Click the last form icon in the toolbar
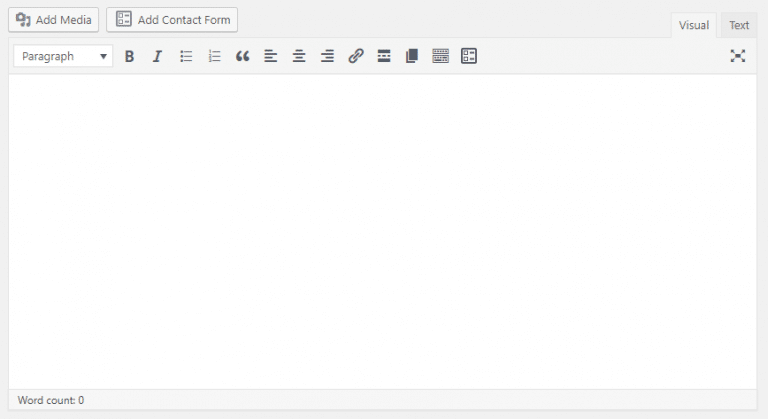The height and width of the screenshot is (419, 768). click(x=469, y=57)
